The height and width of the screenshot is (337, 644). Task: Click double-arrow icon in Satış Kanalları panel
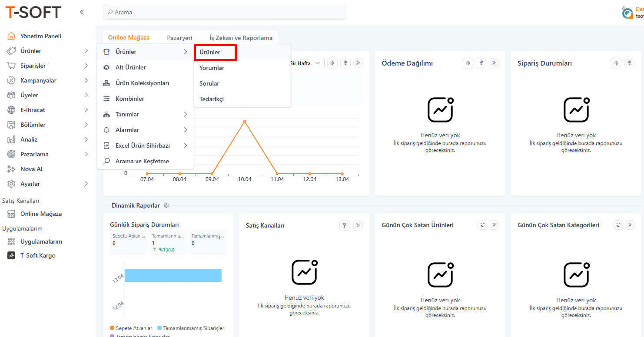pos(358,225)
